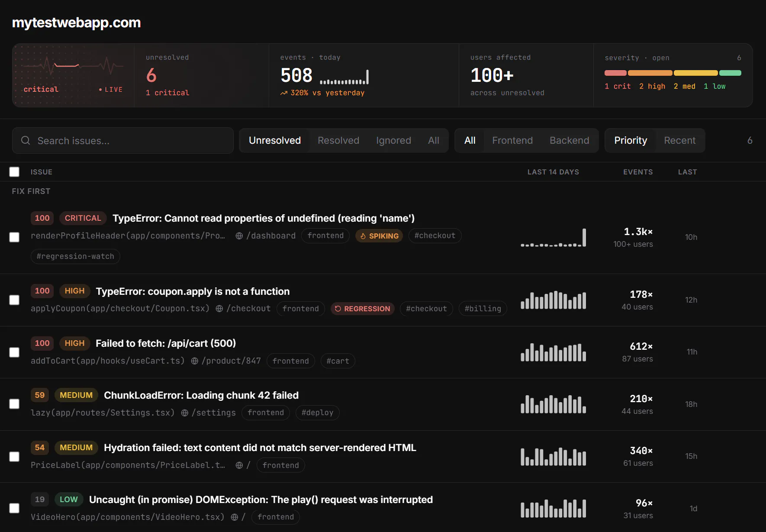Image resolution: width=766 pixels, height=532 pixels.
Task: Click the REGRESSION badge label
Action: [x=363, y=309]
